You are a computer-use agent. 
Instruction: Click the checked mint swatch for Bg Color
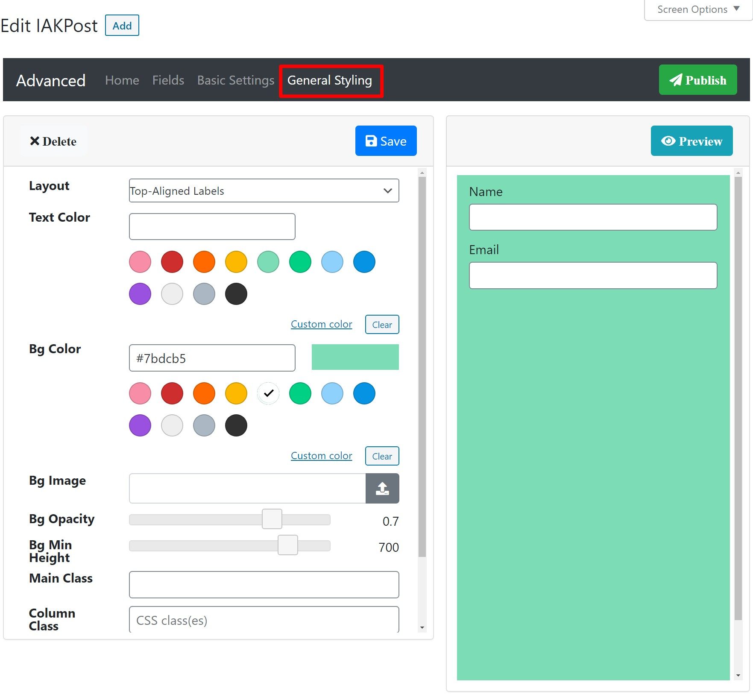coord(268,393)
